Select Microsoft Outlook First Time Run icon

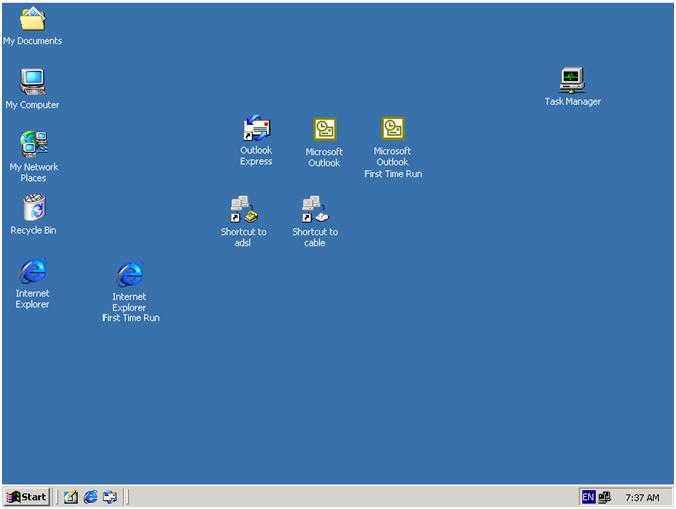click(392, 129)
